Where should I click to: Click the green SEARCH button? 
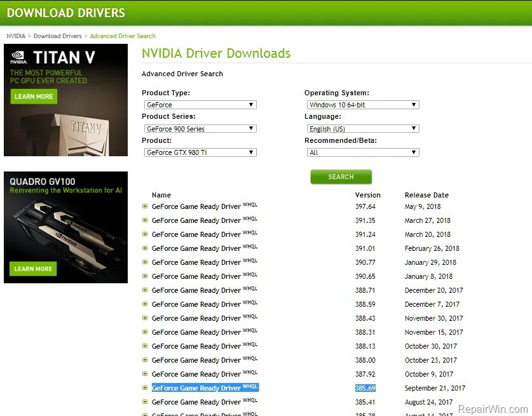pos(341,177)
